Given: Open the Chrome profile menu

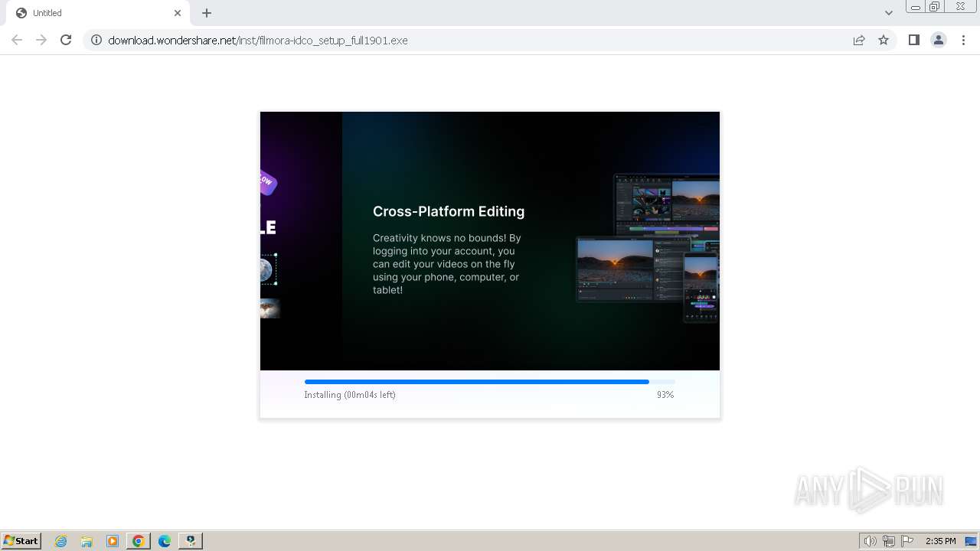Looking at the screenshot, I should tap(938, 40).
